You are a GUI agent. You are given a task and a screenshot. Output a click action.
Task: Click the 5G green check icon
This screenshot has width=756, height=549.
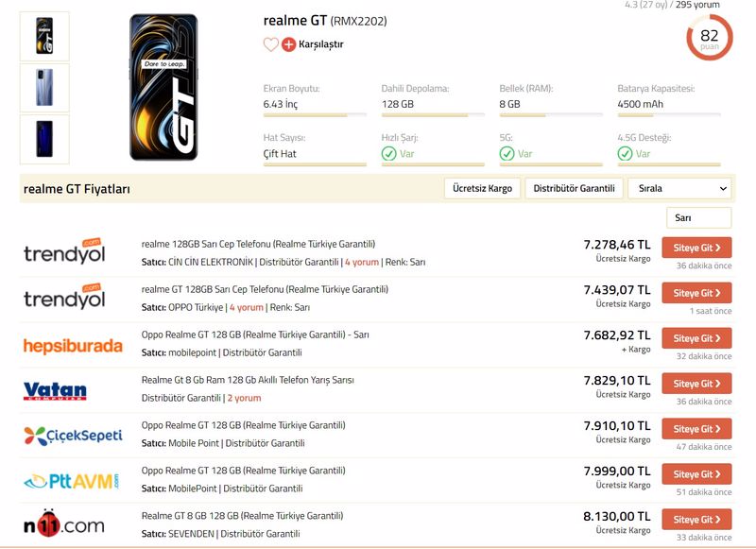[x=507, y=154]
